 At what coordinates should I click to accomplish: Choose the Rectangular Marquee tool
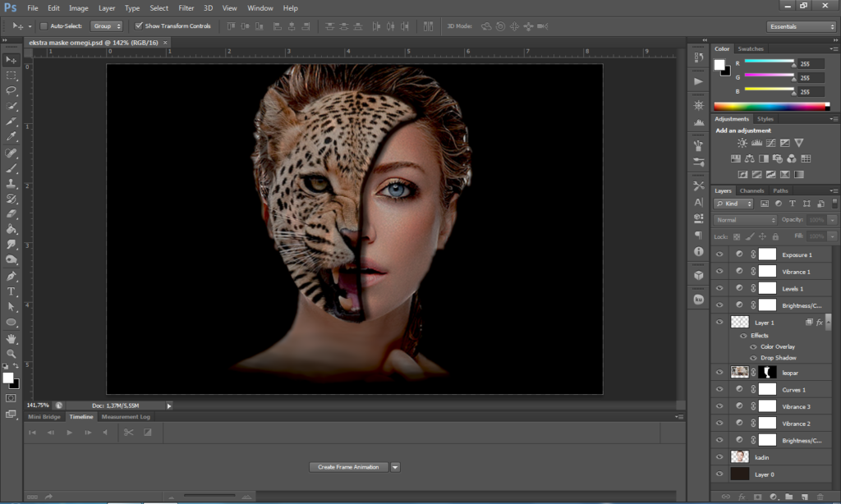[11, 75]
